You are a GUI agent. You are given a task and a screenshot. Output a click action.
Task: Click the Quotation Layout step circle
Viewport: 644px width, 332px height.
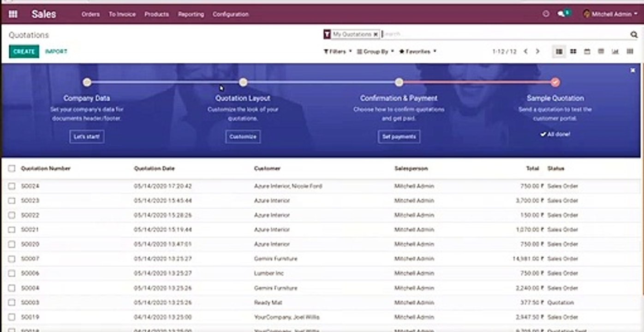(x=243, y=83)
